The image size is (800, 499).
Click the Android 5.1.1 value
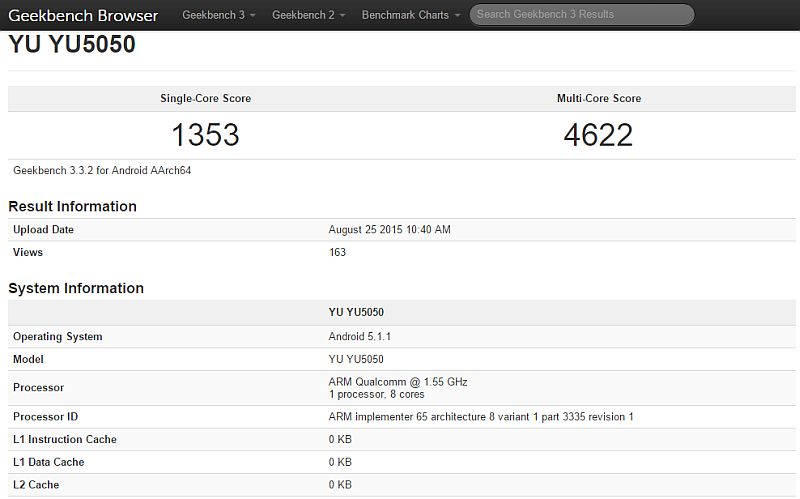tap(359, 337)
